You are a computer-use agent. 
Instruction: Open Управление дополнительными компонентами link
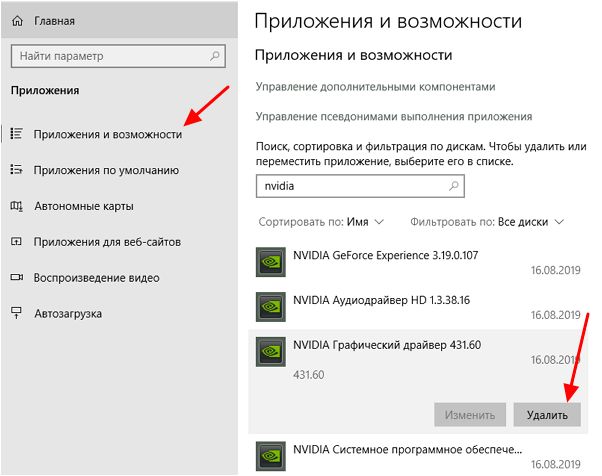(x=375, y=87)
